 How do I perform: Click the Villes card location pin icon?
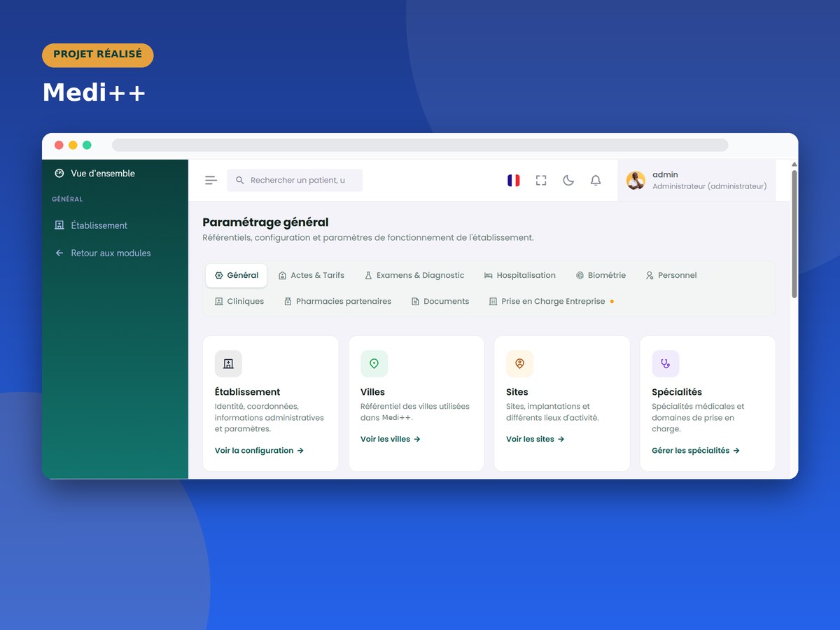[x=374, y=364]
